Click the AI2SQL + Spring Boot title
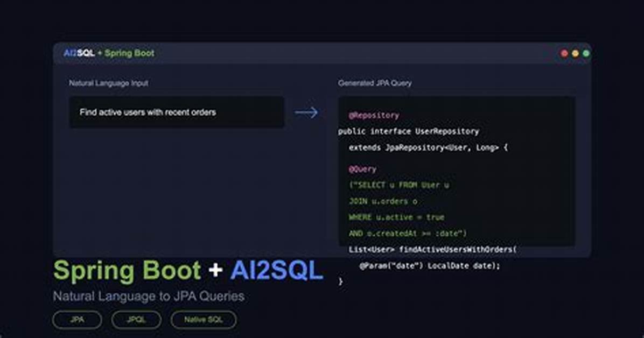Image resolution: width=644 pixels, height=338 pixels. tap(109, 53)
